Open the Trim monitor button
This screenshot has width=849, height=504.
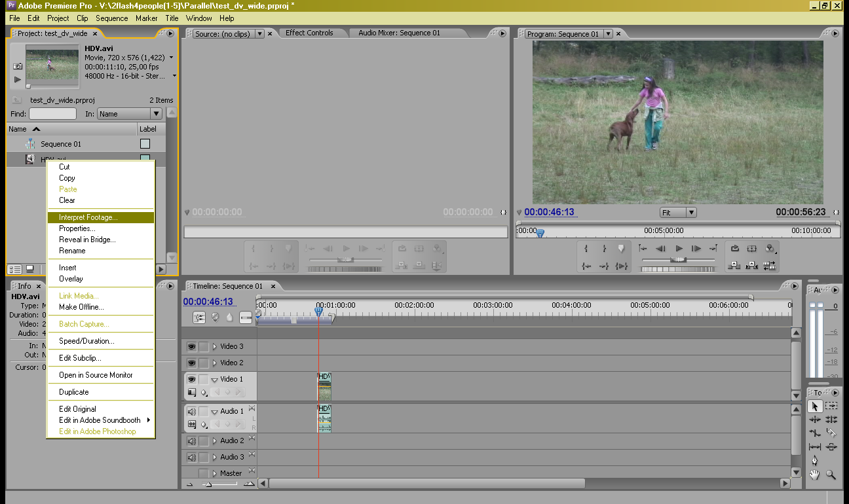(x=770, y=266)
